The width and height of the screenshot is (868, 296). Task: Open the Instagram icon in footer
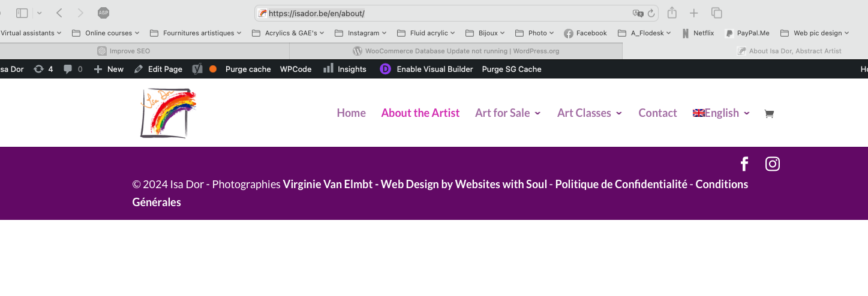(773, 164)
